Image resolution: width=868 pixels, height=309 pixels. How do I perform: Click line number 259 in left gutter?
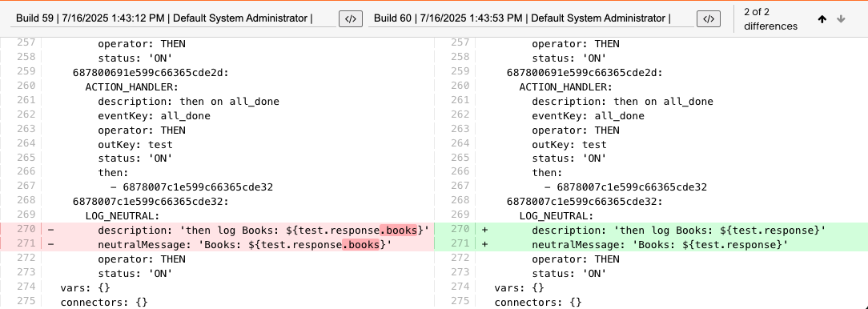26,71
